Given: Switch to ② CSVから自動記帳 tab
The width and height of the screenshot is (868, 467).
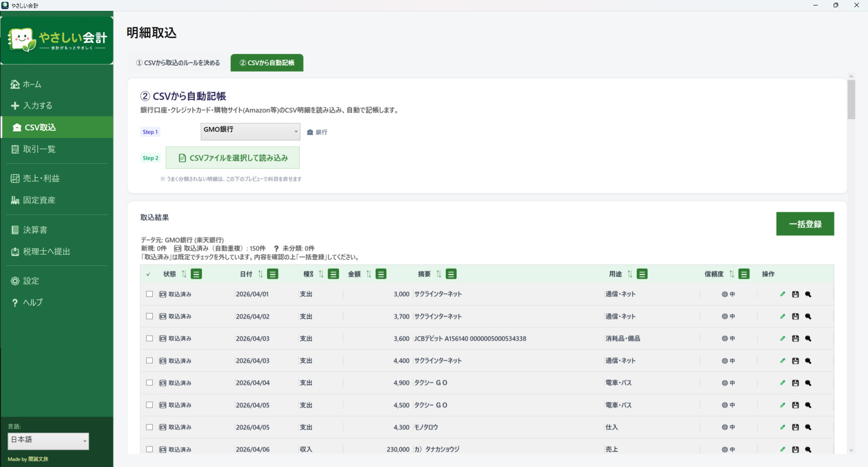Looking at the screenshot, I should pyautogui.click(x=267, y=63).
